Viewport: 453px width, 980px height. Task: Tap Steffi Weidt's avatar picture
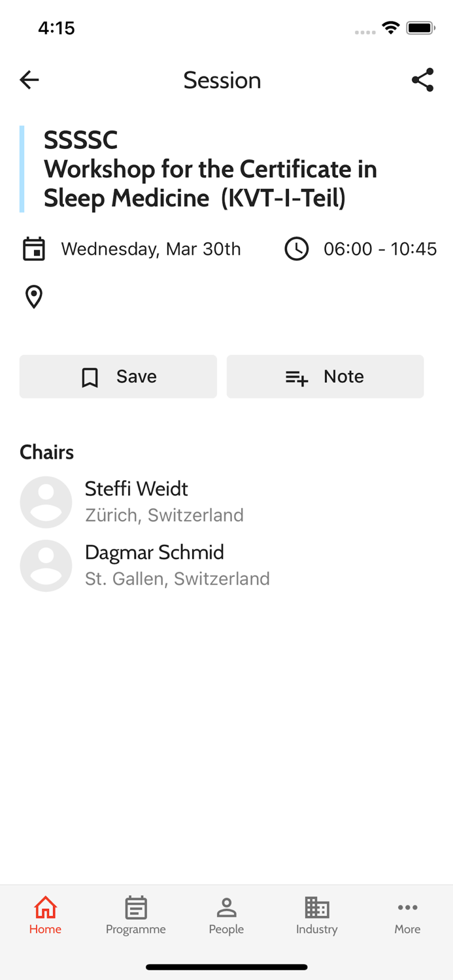(x=46, y=502)
